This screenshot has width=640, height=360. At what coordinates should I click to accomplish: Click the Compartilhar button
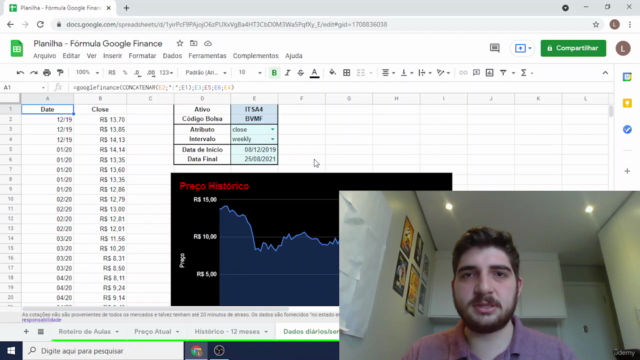[x=573, y=48]
